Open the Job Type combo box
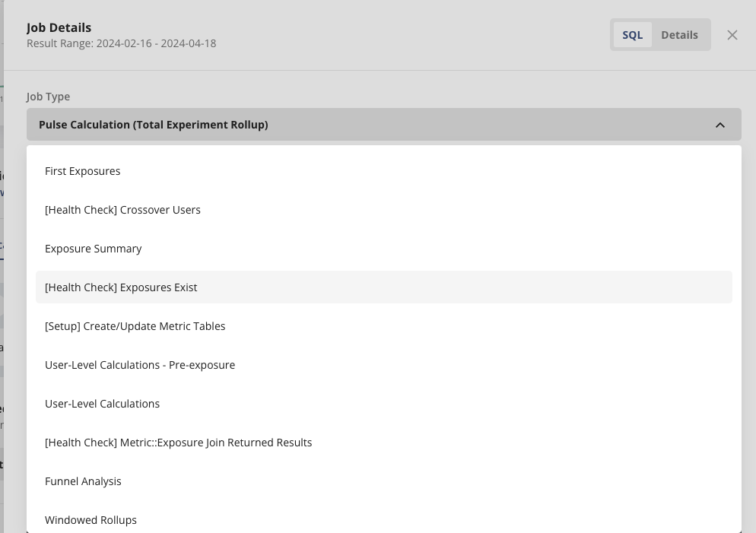Viewport: 756px width, 533px height. coord(383,124)
